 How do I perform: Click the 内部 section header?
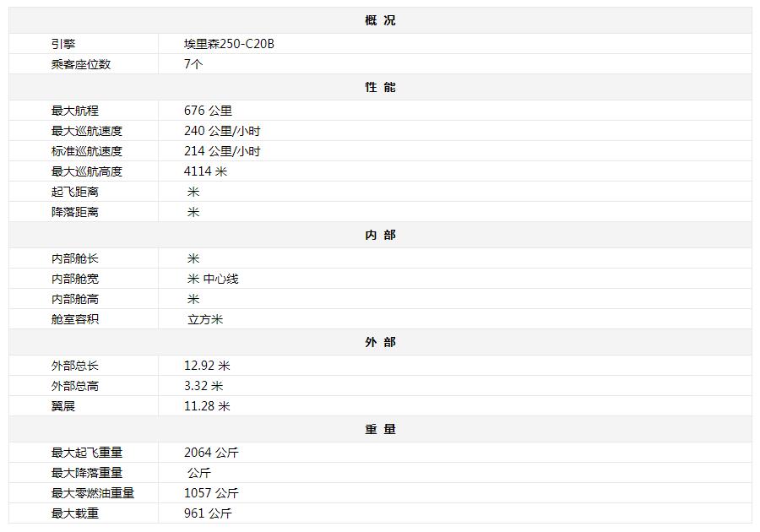380,235
